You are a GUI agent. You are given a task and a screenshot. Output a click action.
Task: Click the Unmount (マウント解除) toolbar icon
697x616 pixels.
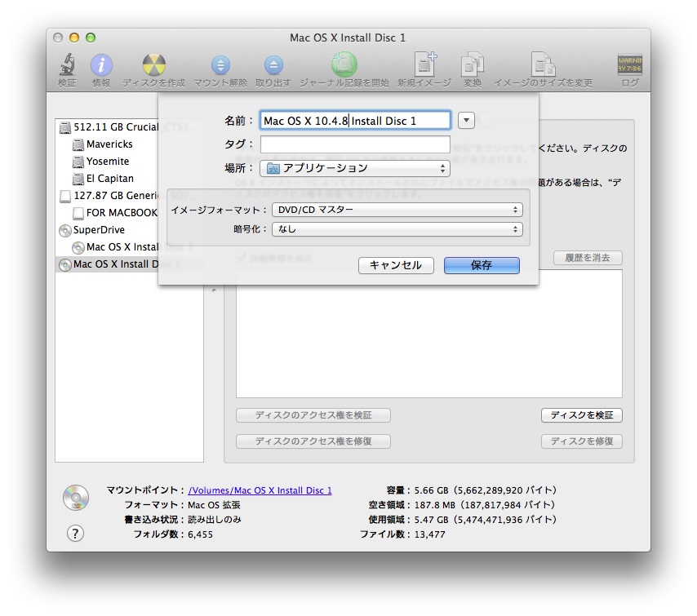pyautogui.click(x=220, y=65)
